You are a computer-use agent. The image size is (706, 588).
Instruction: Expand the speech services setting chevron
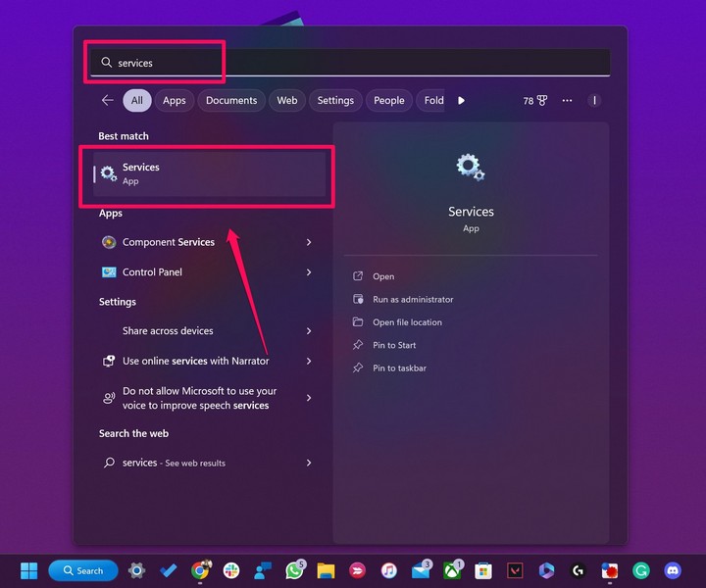pyautogui.click(x=309, y=398)
